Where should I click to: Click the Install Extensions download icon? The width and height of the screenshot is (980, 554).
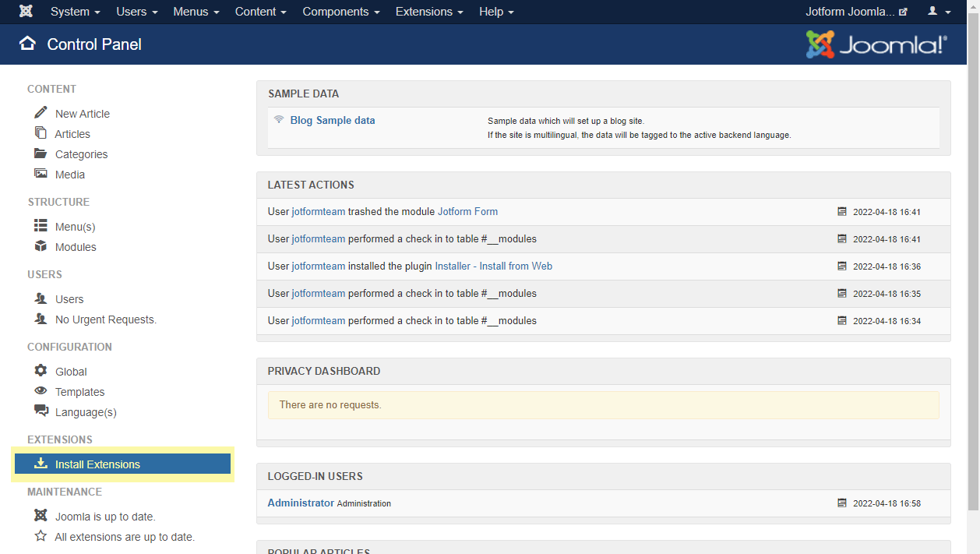tap(41, 464)
